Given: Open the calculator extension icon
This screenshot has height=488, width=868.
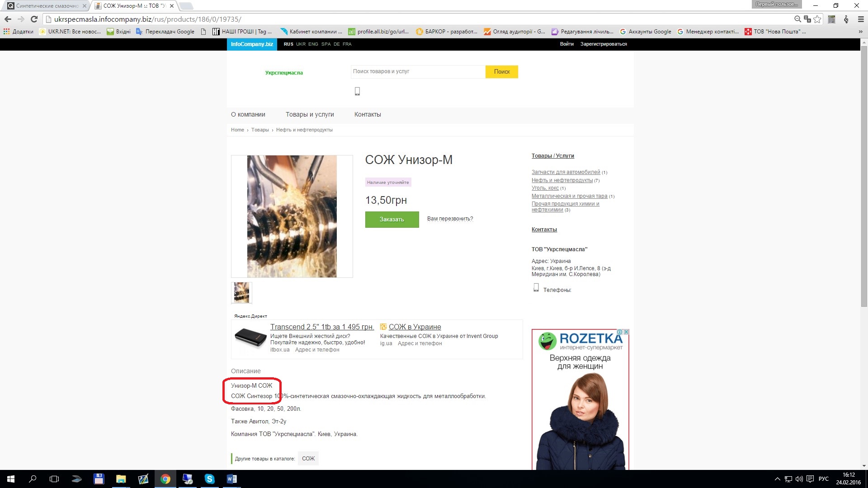Looking at the screenshot, I should click(x=831, y=19).
